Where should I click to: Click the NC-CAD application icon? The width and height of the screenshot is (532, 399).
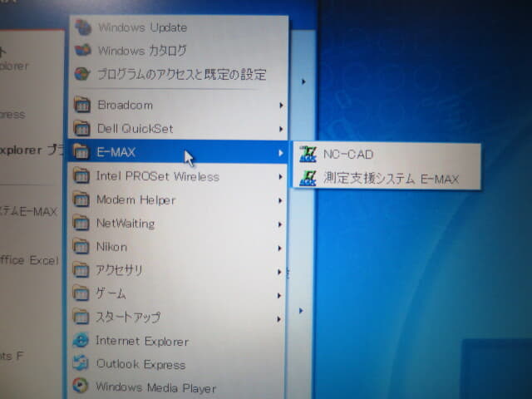click(308, 154)
